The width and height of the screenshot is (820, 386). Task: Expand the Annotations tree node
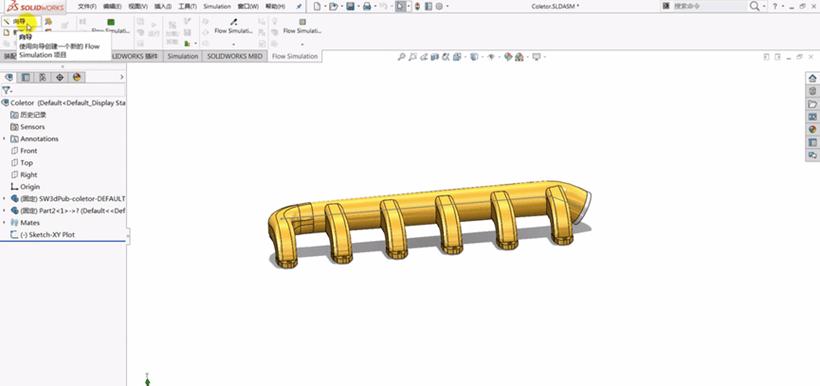click(4, 139)
